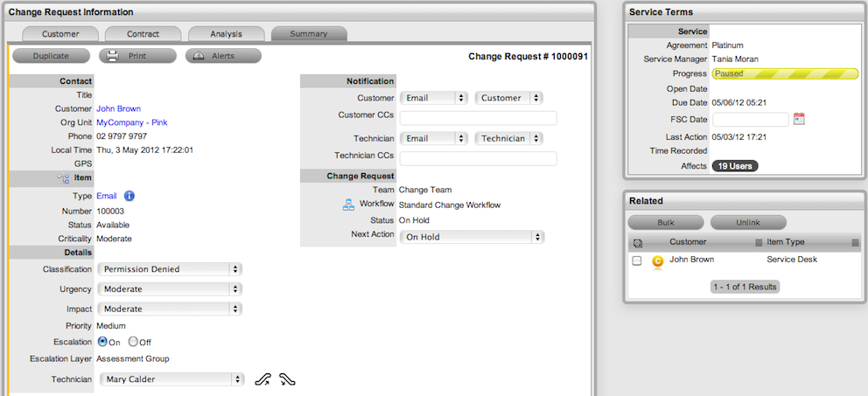Click the Tania Moran service manager value
868x396 pixels.
tap(735, 59)
